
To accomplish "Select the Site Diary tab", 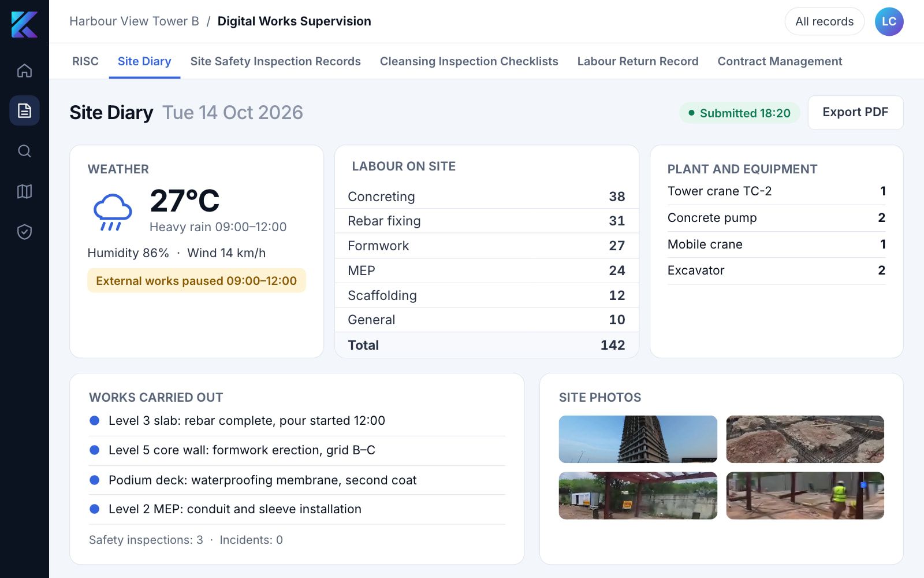I will [144, 61].
